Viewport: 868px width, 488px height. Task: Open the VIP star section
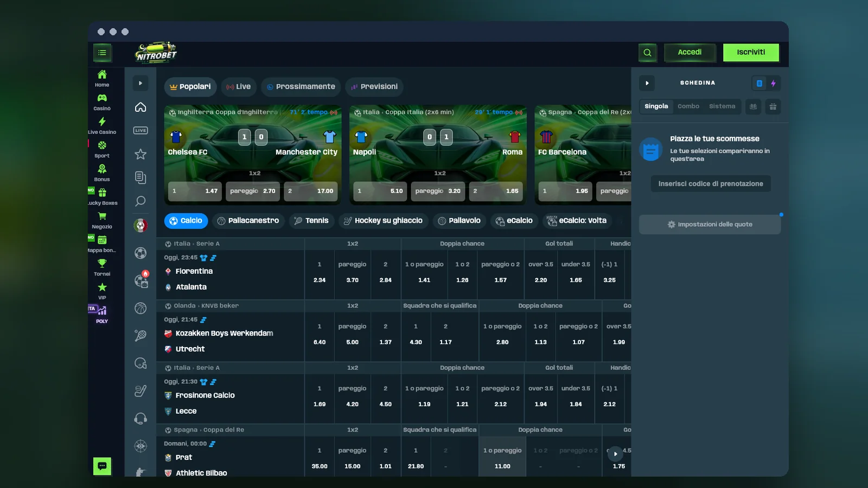click(102, 291)
